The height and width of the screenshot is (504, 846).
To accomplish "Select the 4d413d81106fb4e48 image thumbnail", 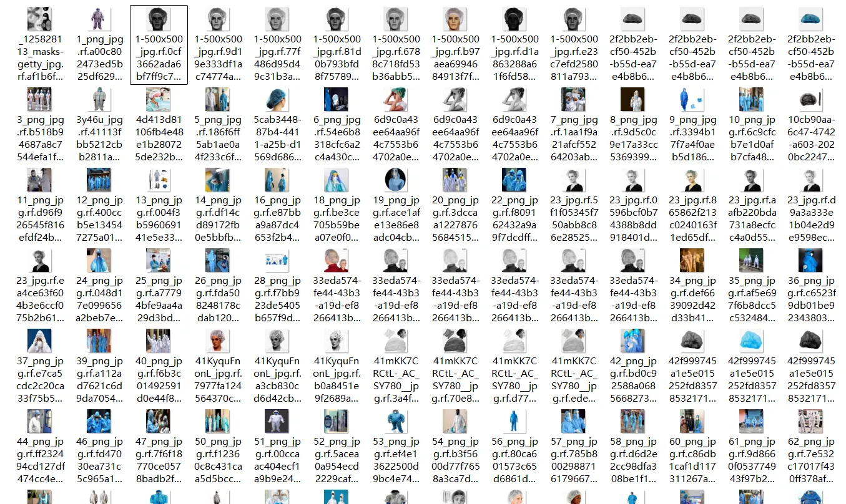I will [159, 100].
